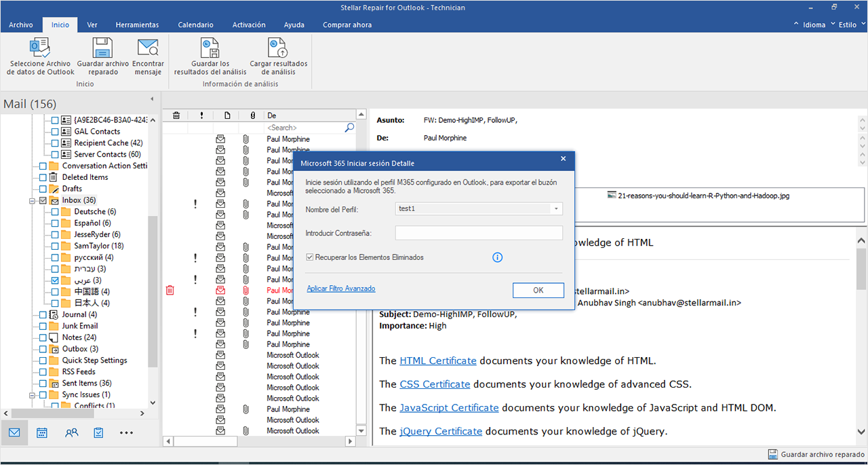Click the folder tree vertical scrollbar
868x465 pixels.
coord(153,292)
